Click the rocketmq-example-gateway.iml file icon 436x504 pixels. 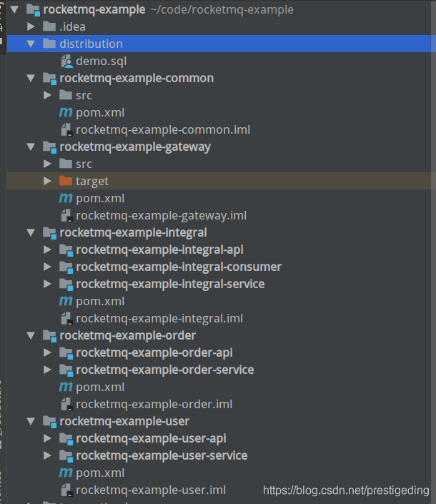tap(66, 216)
